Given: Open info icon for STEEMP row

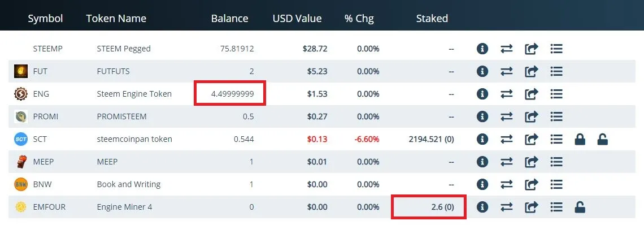Looking at the screenshot, I should (x=482, y=49).
